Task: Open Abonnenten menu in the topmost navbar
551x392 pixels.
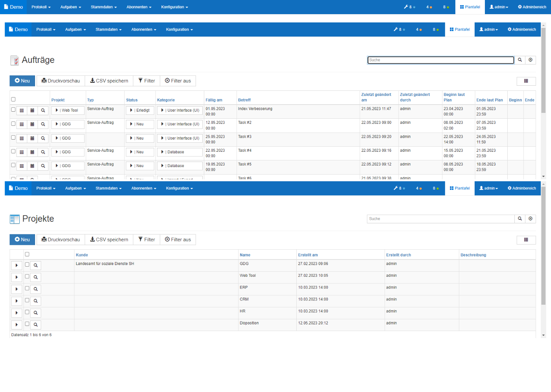Action: click(x=139, y=7)
